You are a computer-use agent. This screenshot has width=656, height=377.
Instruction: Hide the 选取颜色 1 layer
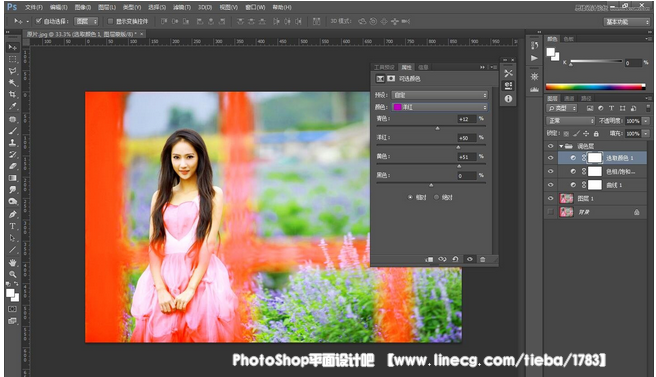[551, 158]
